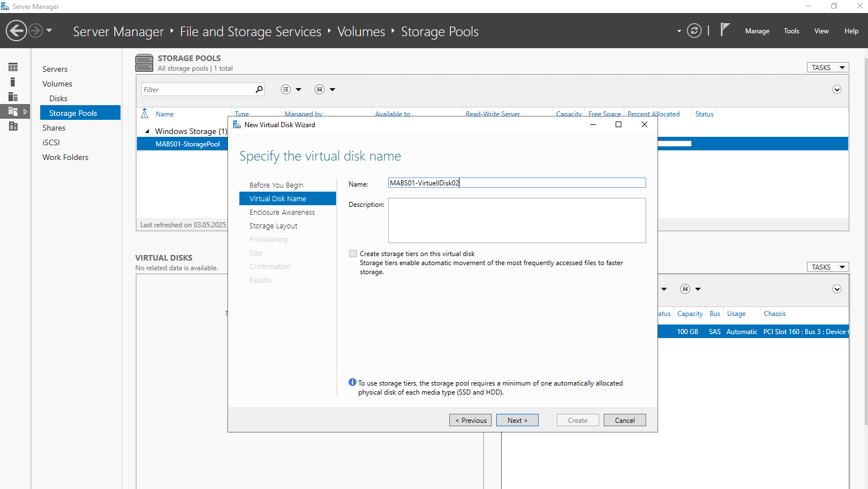This screenshot has height=489, width=868.
Task: Open the dropdown left of the refresh icon
Action: click(679, 31)
